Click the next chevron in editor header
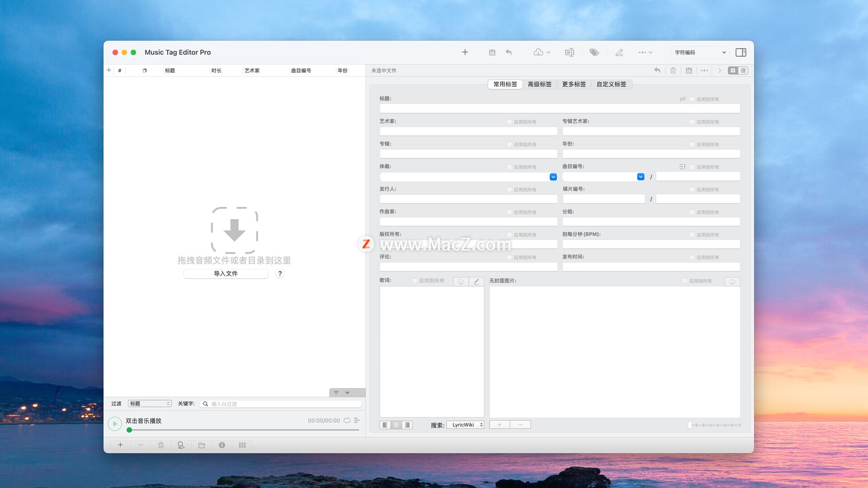 pyautogui.click(x=720, y=70)
